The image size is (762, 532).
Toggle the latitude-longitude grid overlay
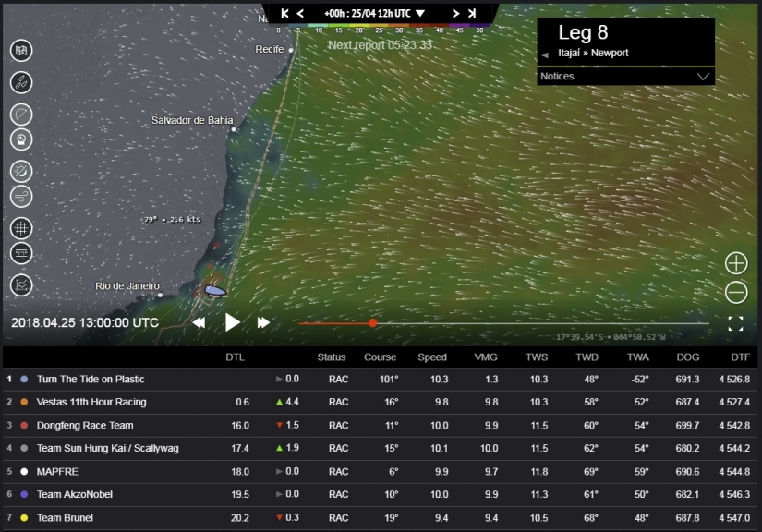coord(21,227)
